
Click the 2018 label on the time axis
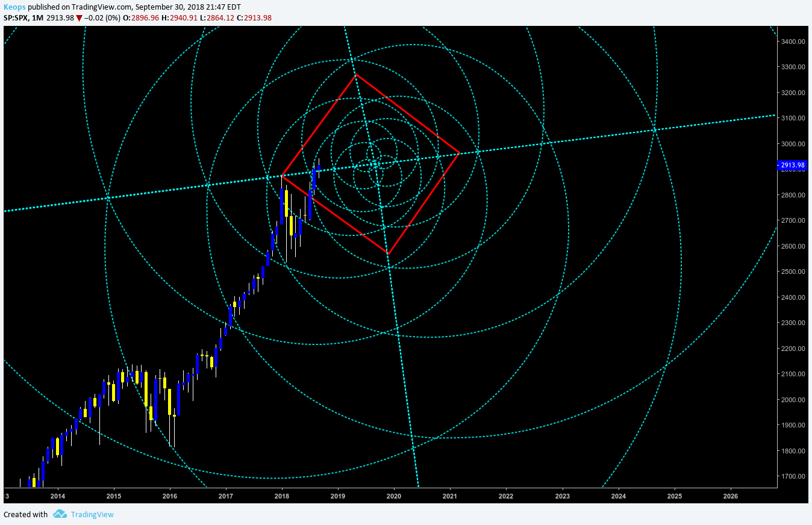282,497
